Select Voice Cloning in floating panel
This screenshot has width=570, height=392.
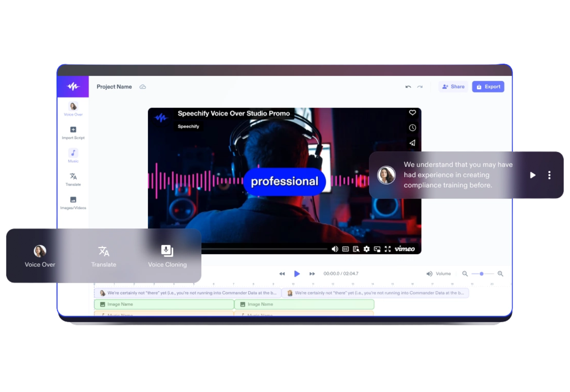167,256
